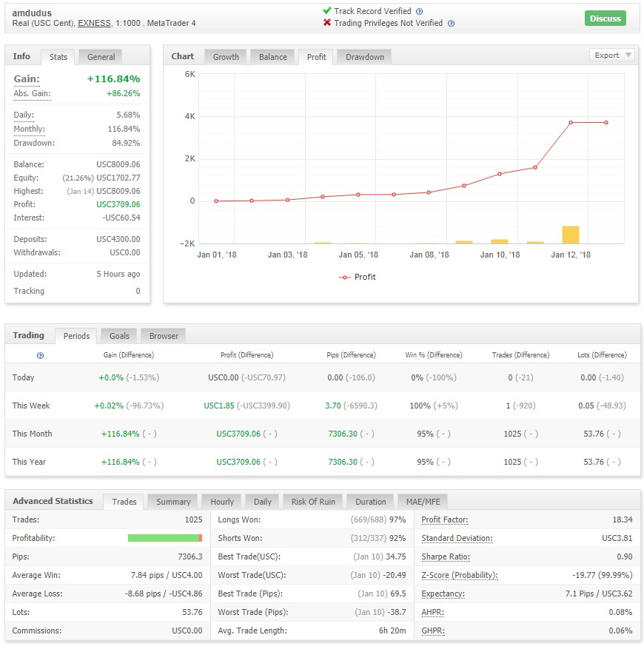Click the Jan 12 yellow profit bar
644x649 pixels.
[570, 235]
